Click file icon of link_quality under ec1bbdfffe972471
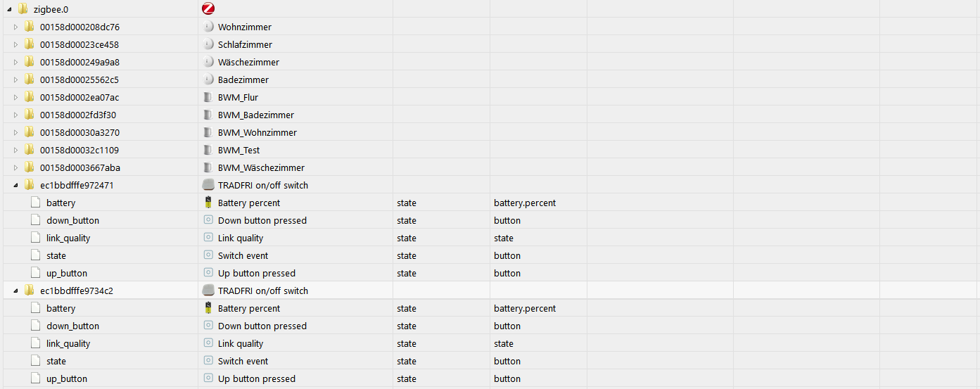The height and width of the screenshot is (389, 980). (35, 238)
